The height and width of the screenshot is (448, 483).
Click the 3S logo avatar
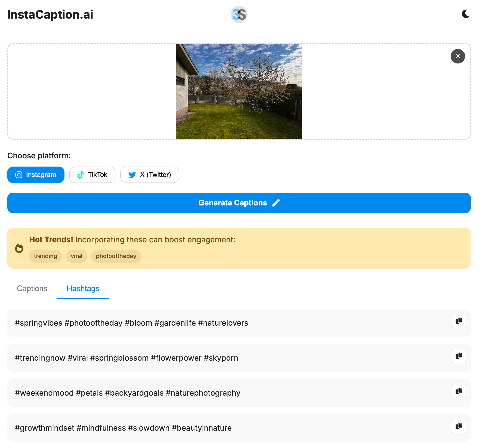[x=239, y=14]
